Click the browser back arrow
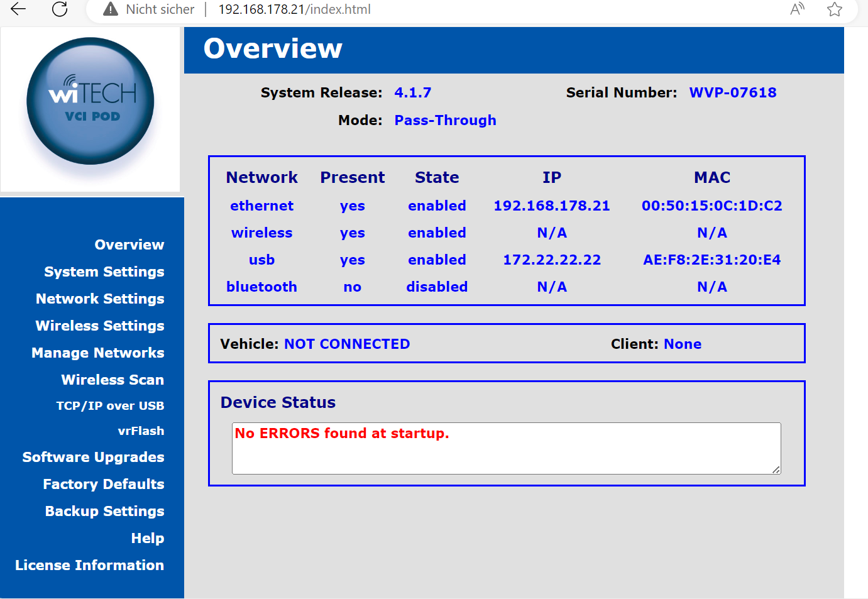Image resolution: width=868 pixels, height=599 pixels. point(18,9)
